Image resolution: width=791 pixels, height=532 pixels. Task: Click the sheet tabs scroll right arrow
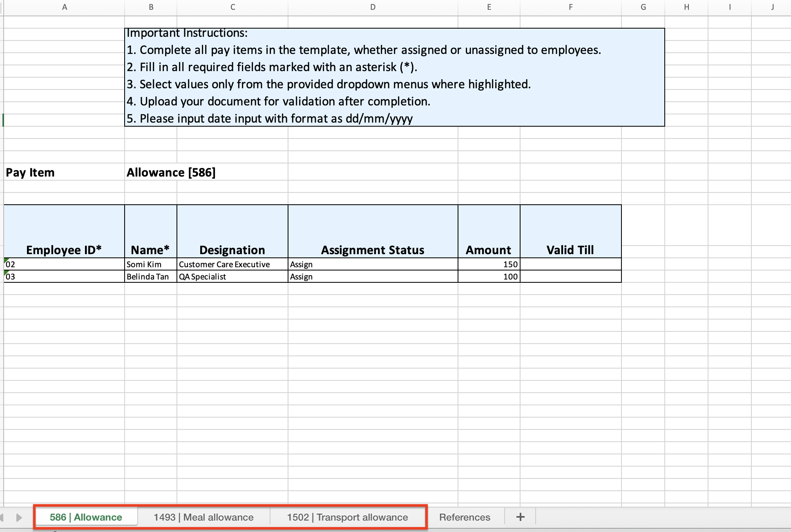pos(19,517)
